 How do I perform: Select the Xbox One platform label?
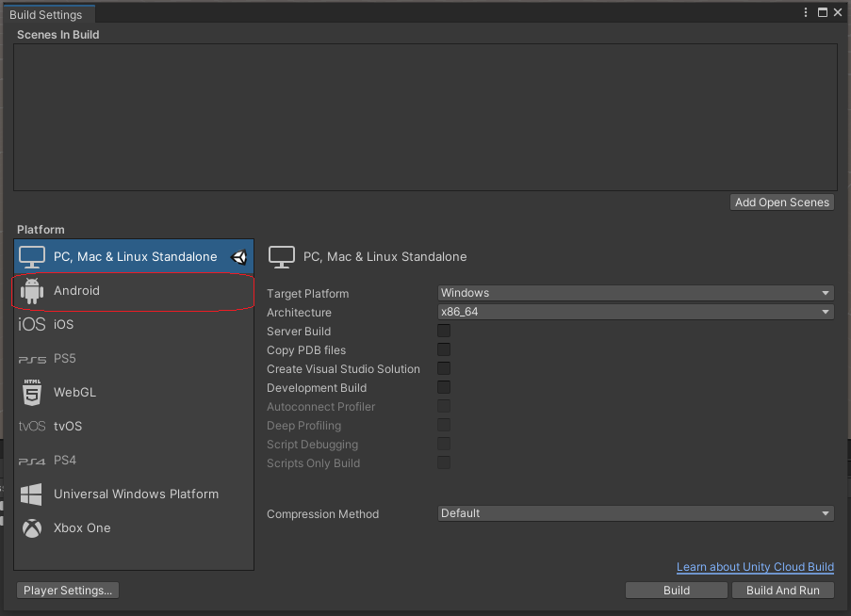(82, 527)
